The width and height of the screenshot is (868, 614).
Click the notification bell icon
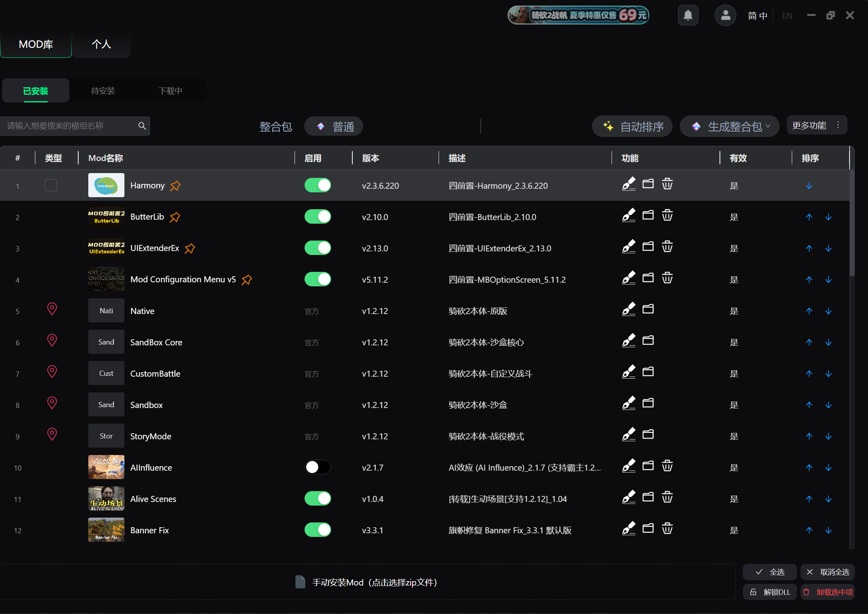coord(688,16)
